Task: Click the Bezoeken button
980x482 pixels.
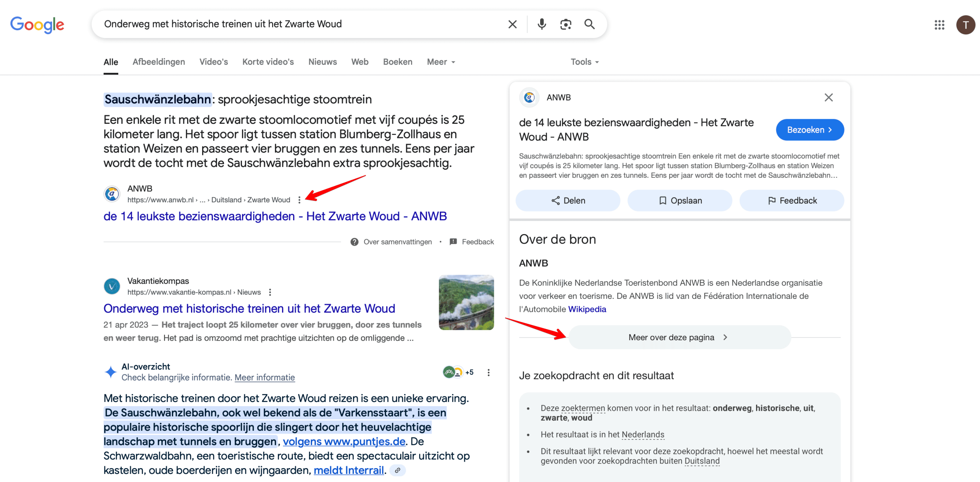Action: coord(810,130)
